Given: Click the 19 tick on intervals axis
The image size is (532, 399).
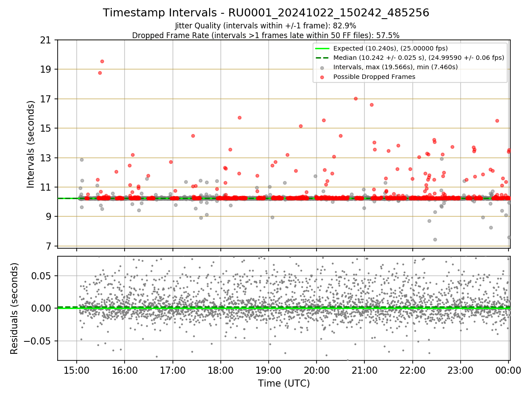Looking at the screenshot, I should (x=47, y=69).
